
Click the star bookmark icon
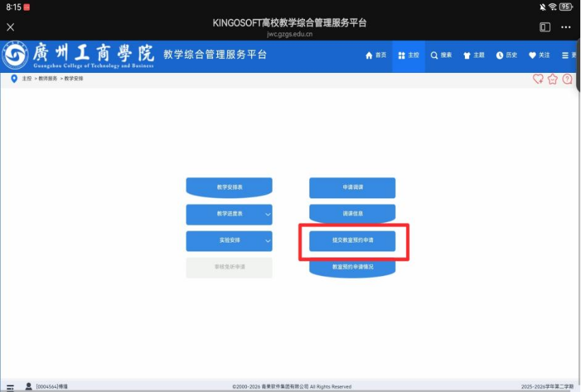pos(553,79)
